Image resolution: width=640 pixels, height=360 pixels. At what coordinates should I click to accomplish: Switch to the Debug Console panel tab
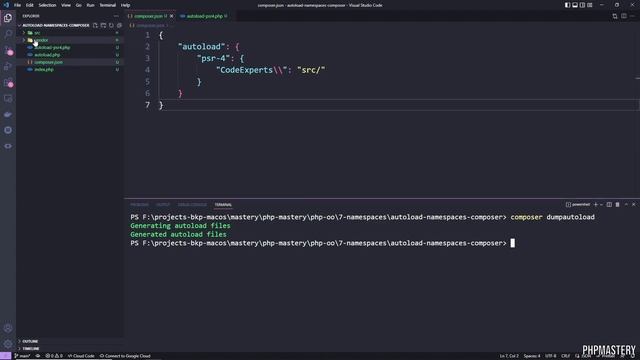[x=192, y=204]
